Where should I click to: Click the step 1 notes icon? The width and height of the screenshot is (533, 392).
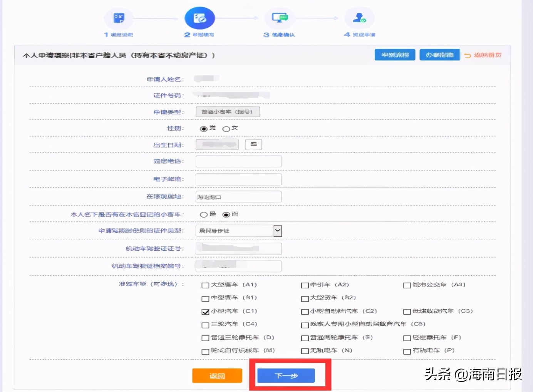point(119,18)
